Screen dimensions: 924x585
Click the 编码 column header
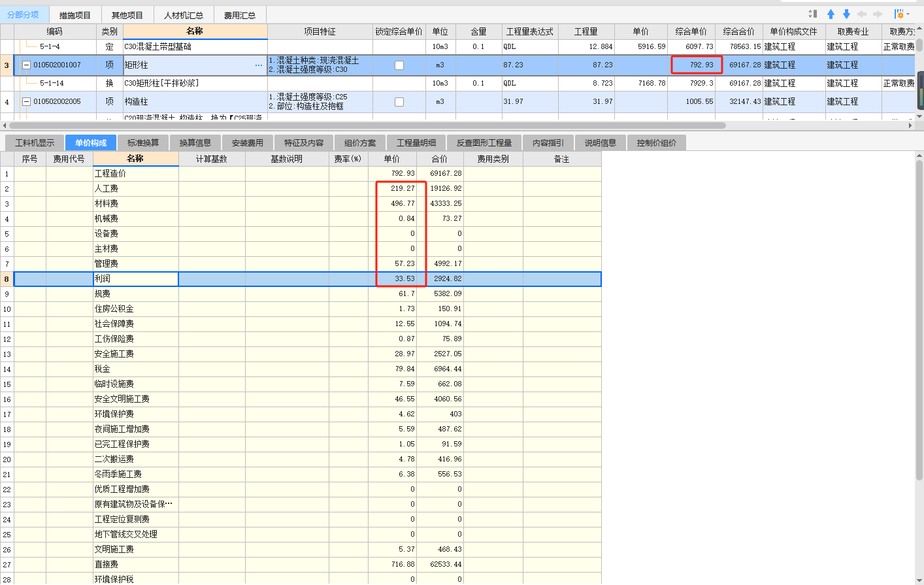click(55, 31)
